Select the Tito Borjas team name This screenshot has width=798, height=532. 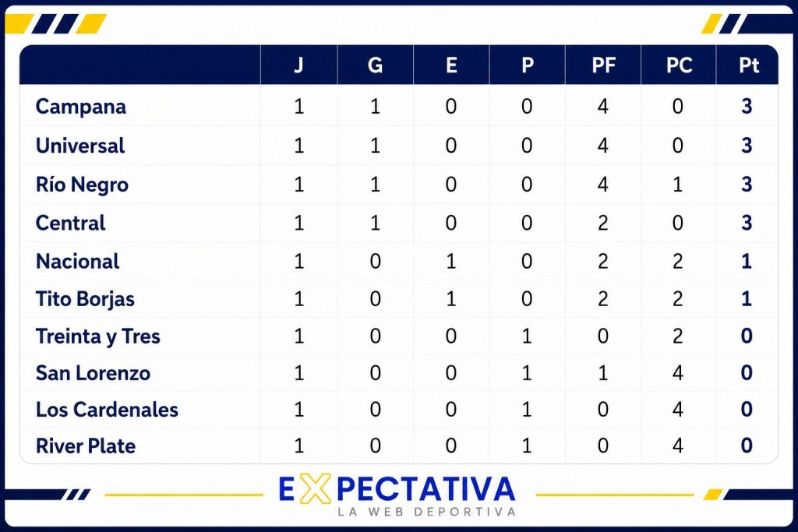(x=85, y=299)
